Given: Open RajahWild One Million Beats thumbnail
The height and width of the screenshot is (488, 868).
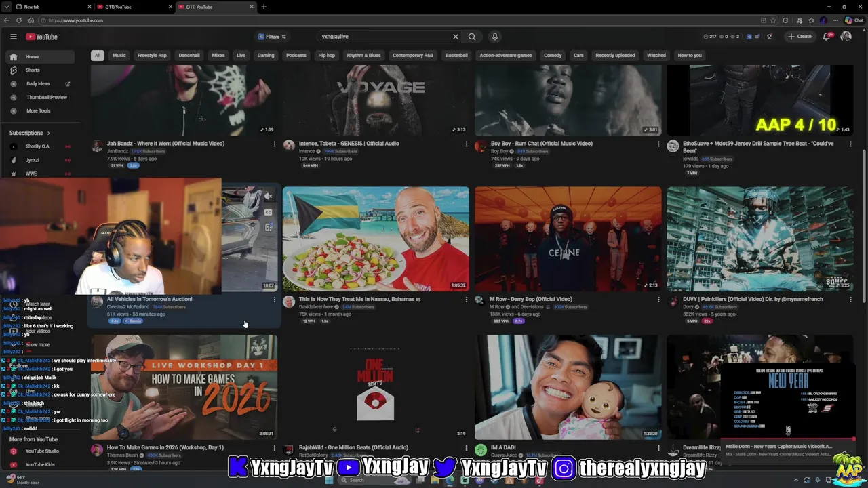Looking at the screenshot, I should coord(376,387).
